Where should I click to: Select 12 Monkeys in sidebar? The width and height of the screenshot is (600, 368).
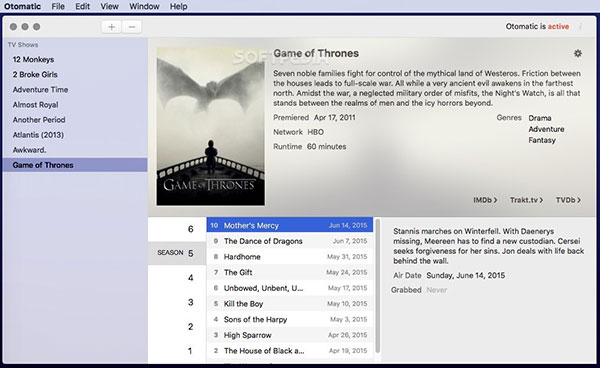pyautogui.click(x=75, y=59)
